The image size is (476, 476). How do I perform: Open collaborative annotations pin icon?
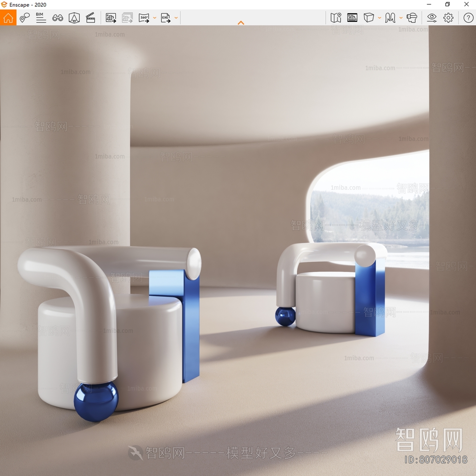(25, 18)
